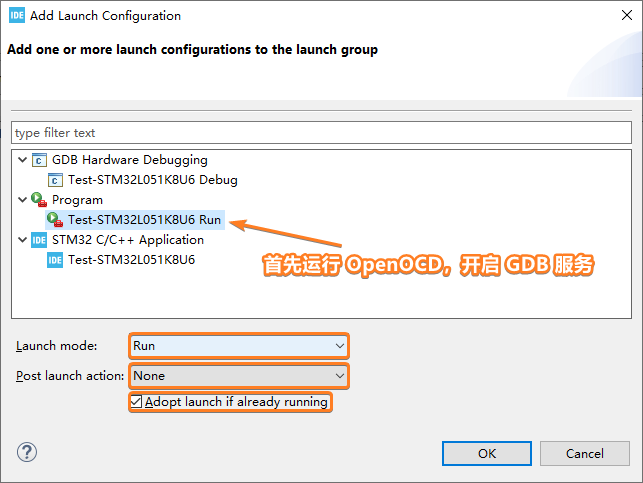Select Test-STM32L051K8U6 Debug tree item

153,180
